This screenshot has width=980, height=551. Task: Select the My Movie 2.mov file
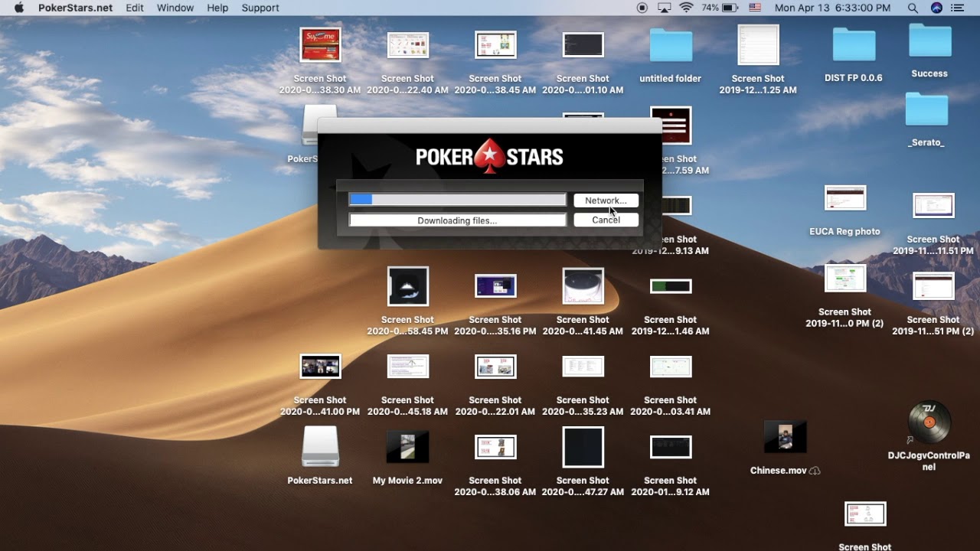click(407, 446)
